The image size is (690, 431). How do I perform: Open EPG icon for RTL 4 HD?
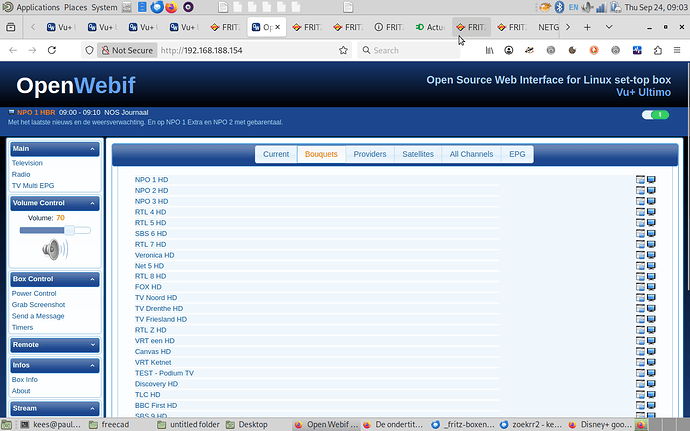click(x=640, y=212)
